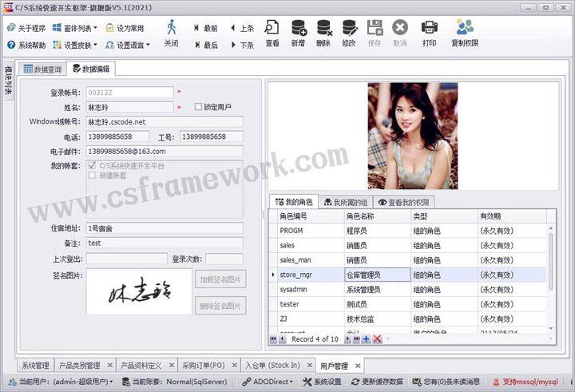
Task: Switch to the 数据查询 tab
Action: point(42,69)
